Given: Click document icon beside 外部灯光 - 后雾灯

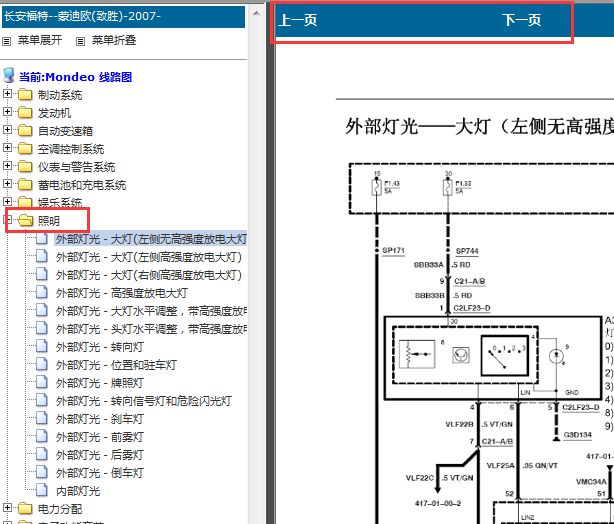Looking at the screenshot, I should [x=42, y=454].
